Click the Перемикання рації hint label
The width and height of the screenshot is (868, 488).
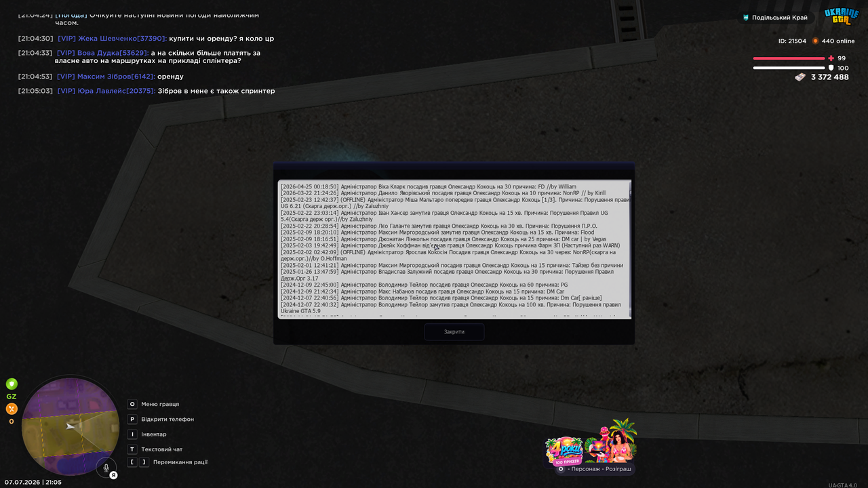pyautogui.click(x=180, y=462)
